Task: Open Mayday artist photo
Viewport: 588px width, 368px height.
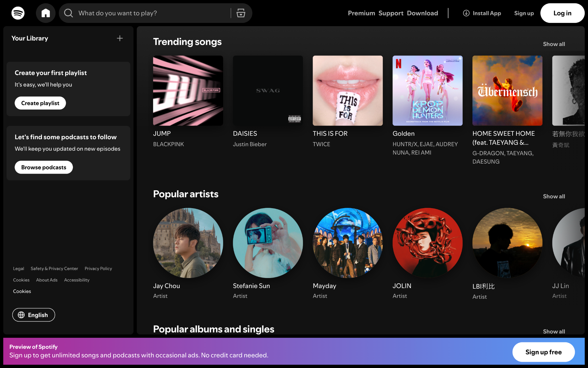Action: pos(348,243)
